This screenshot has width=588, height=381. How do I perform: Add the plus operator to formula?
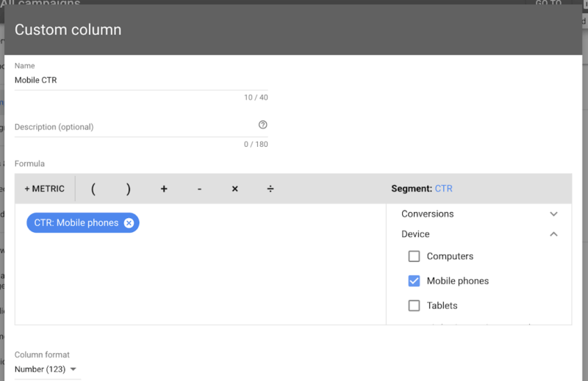pos(164,189)
